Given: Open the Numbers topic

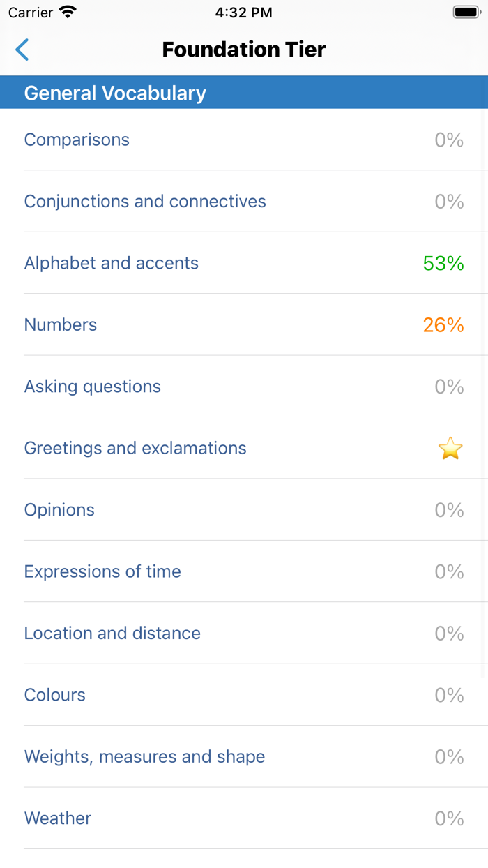Looking at the screenshot, I should tap(60, 324).
